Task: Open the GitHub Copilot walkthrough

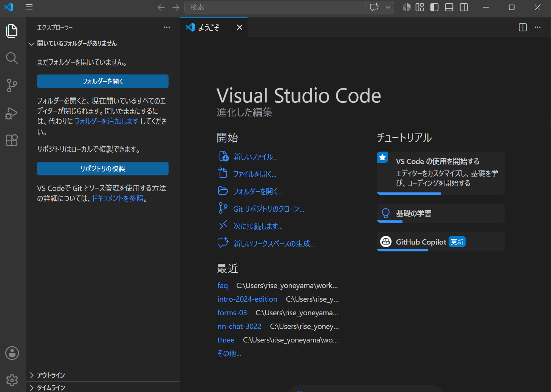Action: coord(441,242)
